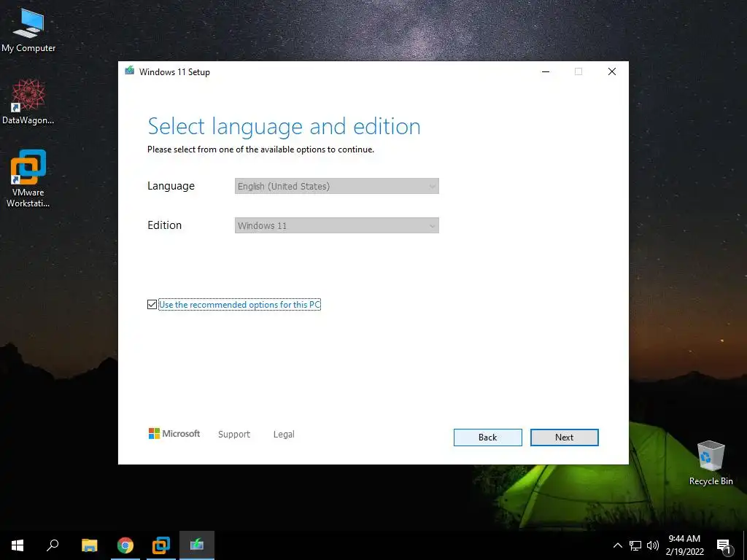Click the 'Please select from one' instruction text
Image resolution: width=747 pixels, height=560 pixels.
tap(260, 149)
